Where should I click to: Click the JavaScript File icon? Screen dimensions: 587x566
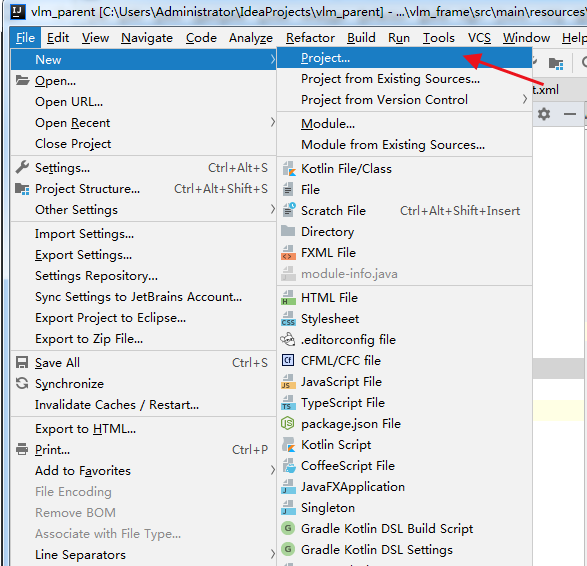(x=288, y=381)
